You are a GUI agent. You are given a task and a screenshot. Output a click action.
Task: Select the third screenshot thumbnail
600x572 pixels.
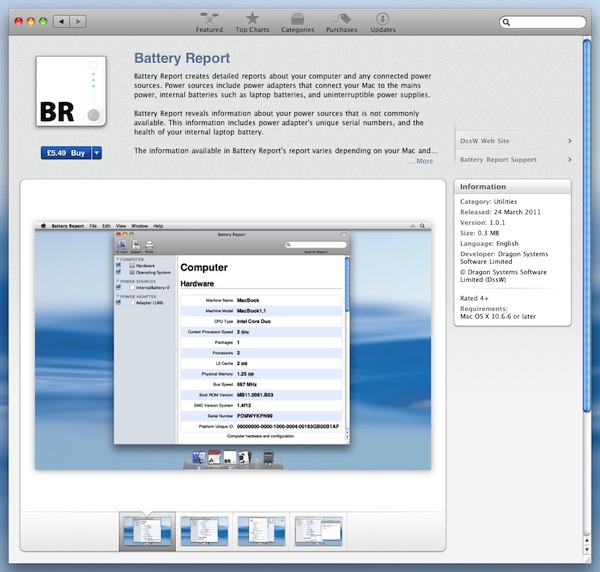coord(261,531)
